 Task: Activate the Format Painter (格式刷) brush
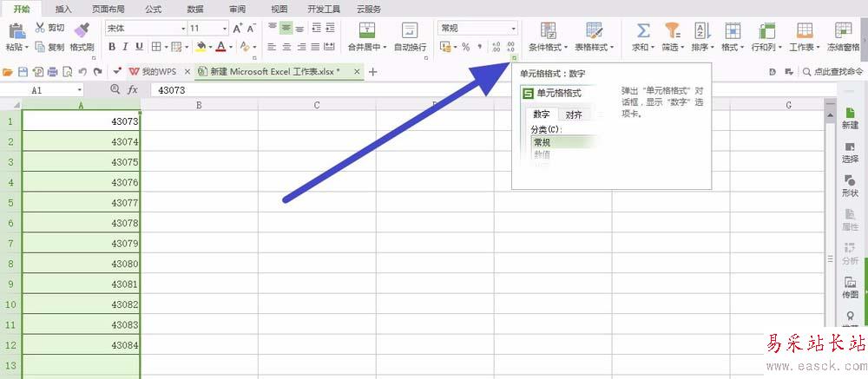click(x=82, y=30)
